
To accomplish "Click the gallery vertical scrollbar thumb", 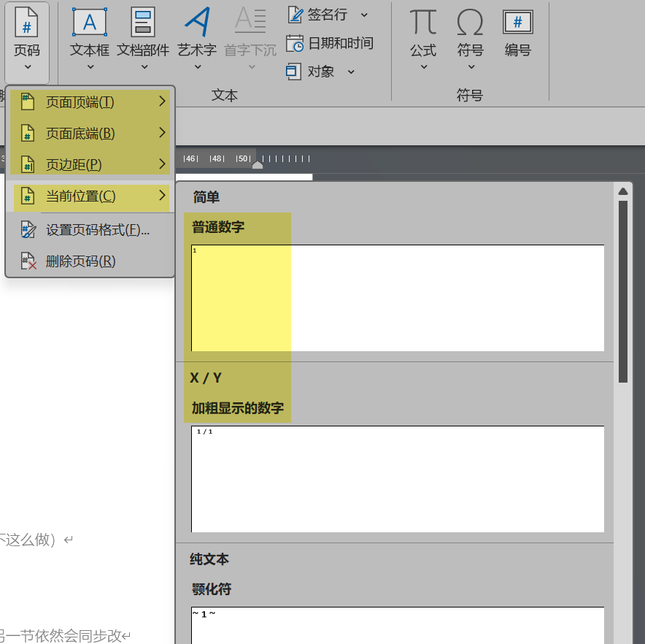I will click(623, 291).
